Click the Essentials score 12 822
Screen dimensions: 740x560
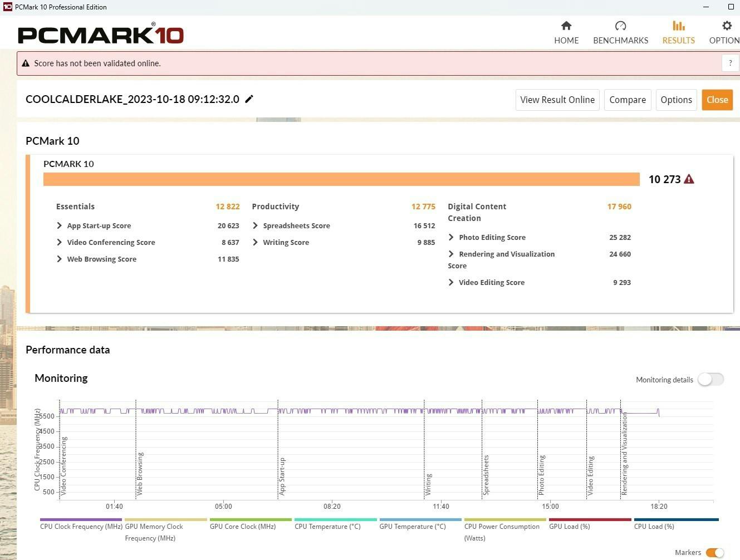click(x=228, y=207)
